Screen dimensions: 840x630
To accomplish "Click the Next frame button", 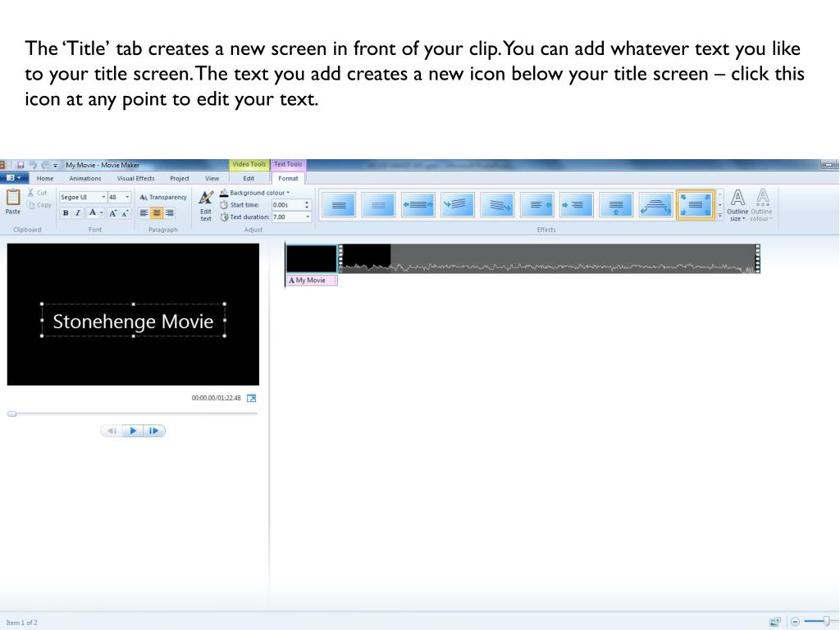I will pyautogui.click(x=153, y=431).
